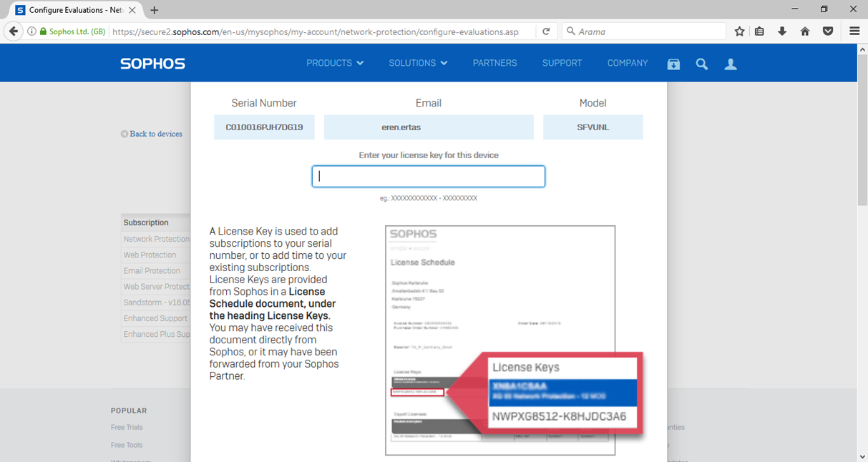
Task: Expand the PRODUCTS dropdown menu
Action: click(335, 63)
